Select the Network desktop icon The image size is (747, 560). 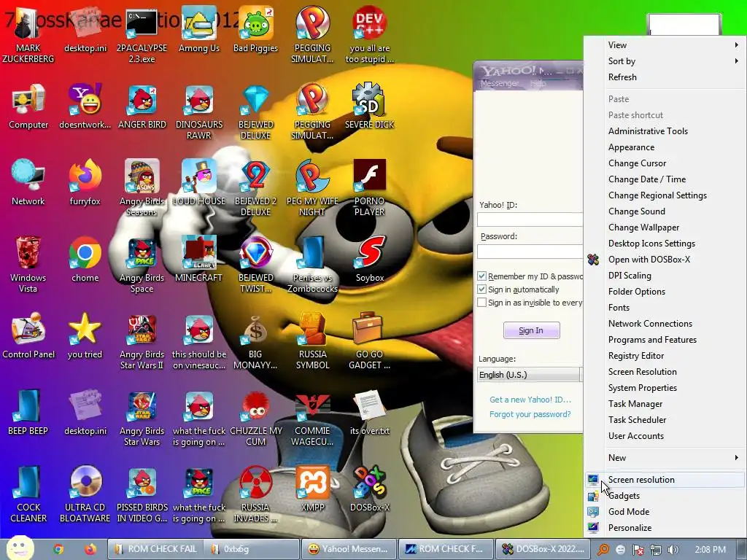(x=28, y=182)
